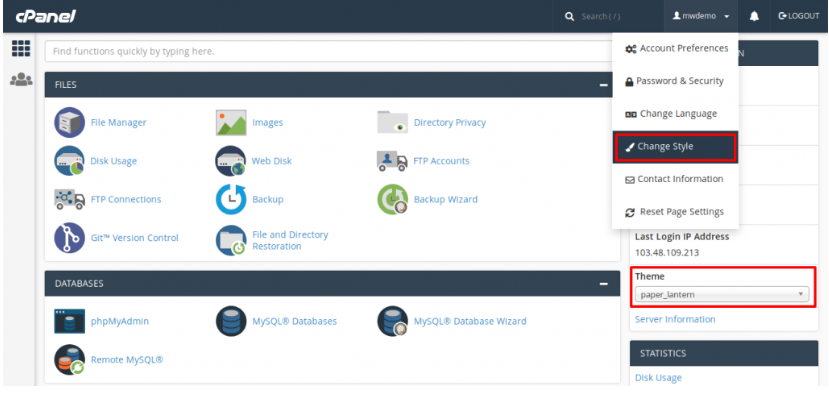Click the Git Version Control icon
This screenshot has width=829, height=398.
(x=69, y=238)
